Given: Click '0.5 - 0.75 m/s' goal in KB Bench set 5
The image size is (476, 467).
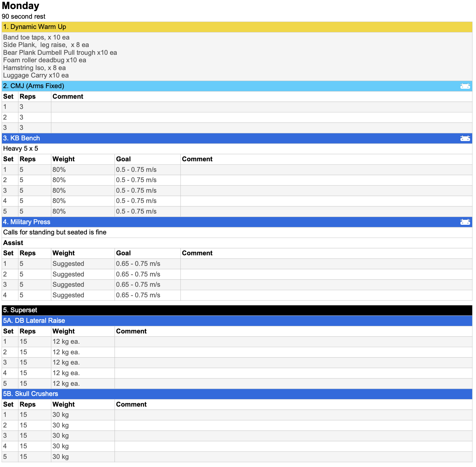Looking at the screenshot, I should tap(136, 211).
